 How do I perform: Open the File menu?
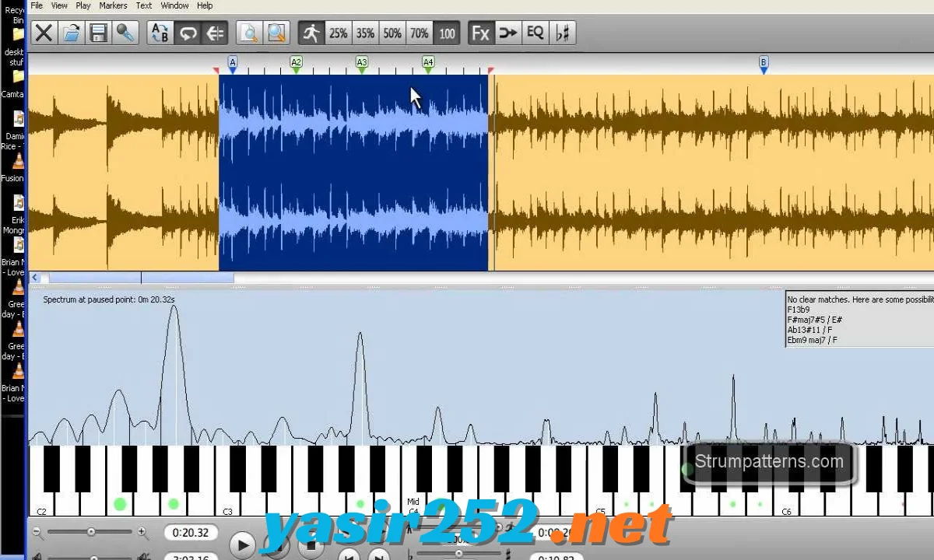[x=36, y=5]
